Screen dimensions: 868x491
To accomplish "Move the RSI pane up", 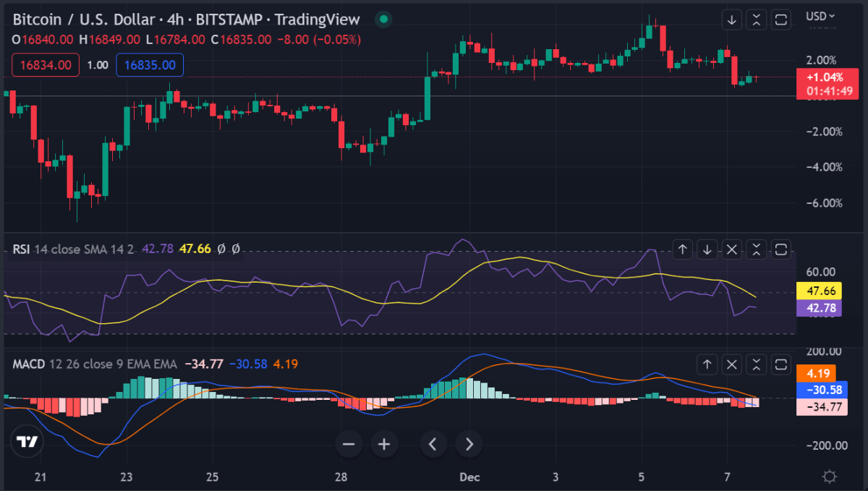I will 683,249.
